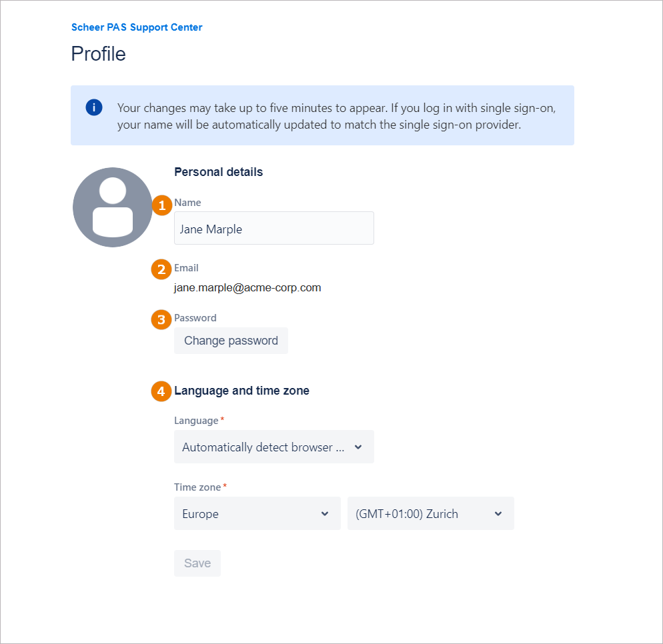This screenshot has width=663, height=644.
Task: Click orange marker number 2
Action: click(161, 270)
